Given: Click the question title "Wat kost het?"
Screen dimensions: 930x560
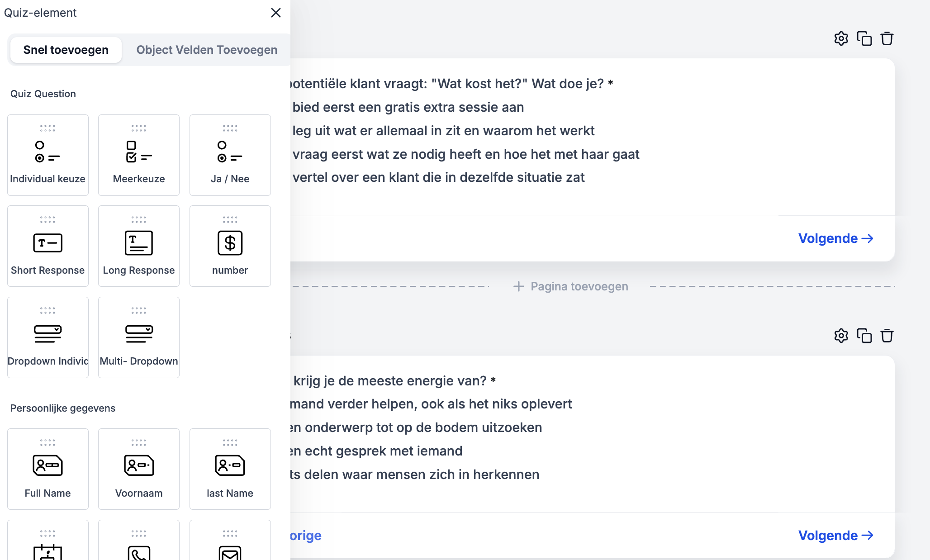Looking at the screenshot, I should pos(452,84).
